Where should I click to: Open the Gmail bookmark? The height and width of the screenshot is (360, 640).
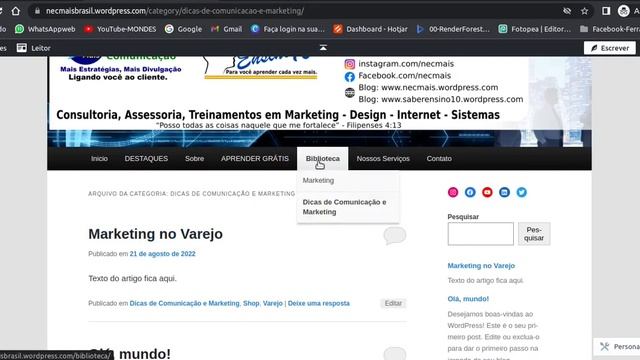(x=227, y=29)
